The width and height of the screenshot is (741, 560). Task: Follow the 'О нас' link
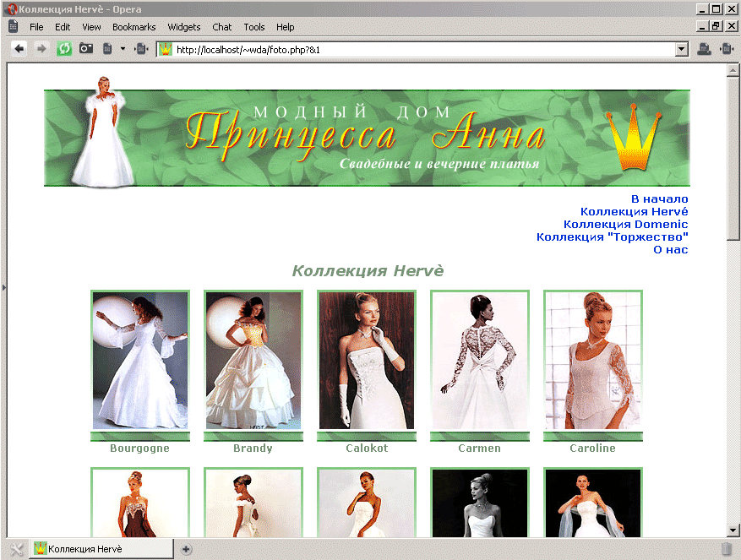tap(671, 250)
